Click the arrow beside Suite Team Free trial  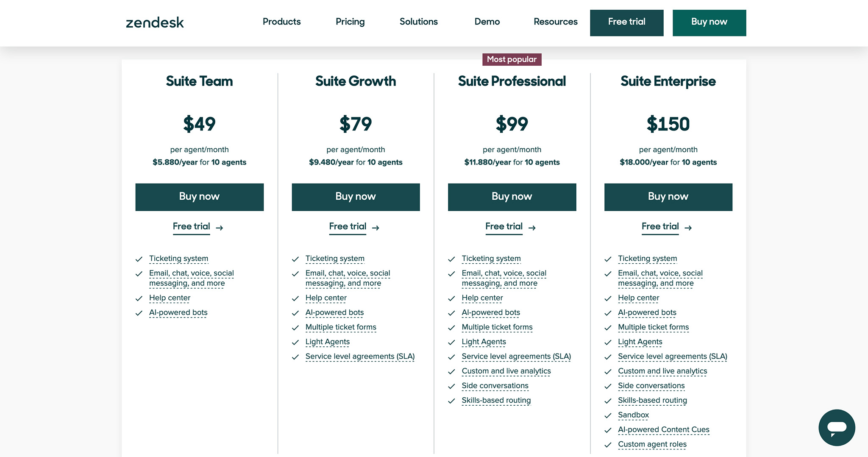pos(220,228)
